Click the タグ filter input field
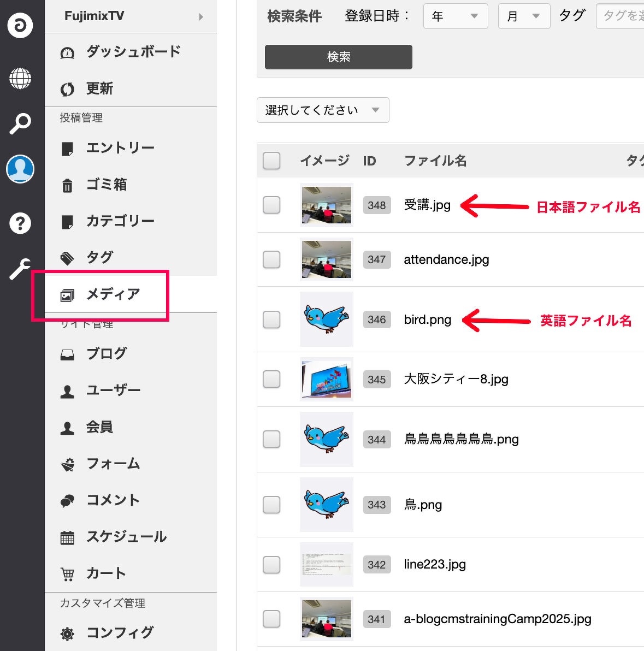 622,16
